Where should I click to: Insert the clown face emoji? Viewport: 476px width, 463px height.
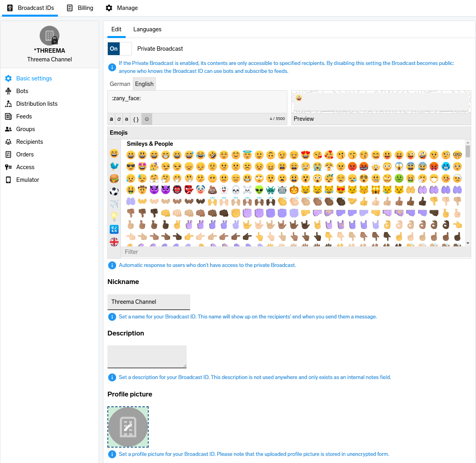201,190
